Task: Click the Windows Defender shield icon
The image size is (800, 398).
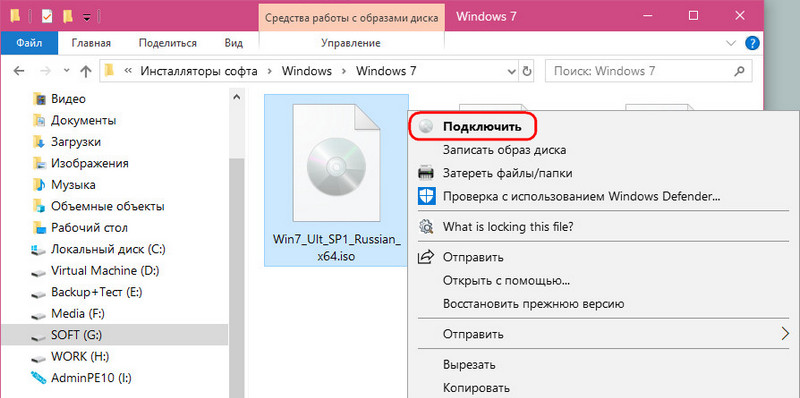Action: point(426,196)
